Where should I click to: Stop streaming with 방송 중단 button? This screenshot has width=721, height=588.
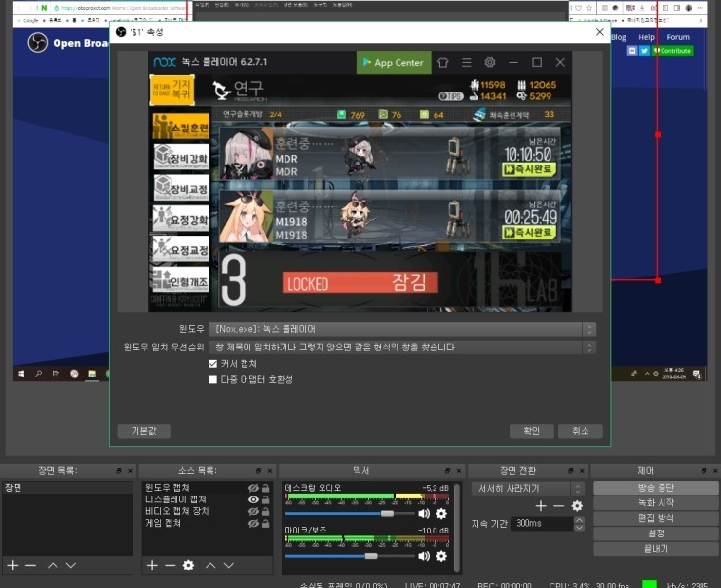tap(656, 488)
